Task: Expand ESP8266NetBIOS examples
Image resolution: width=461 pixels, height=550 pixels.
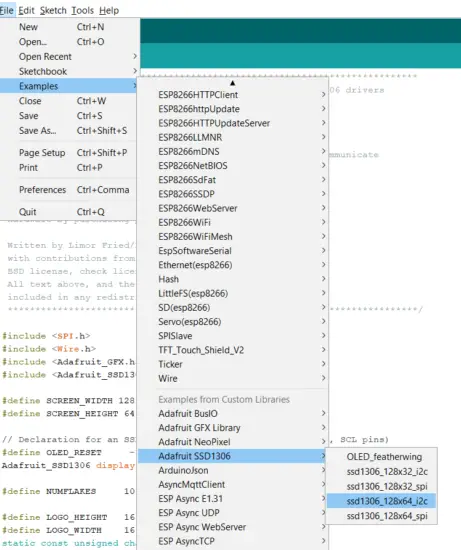Action: tap(233, 166)
